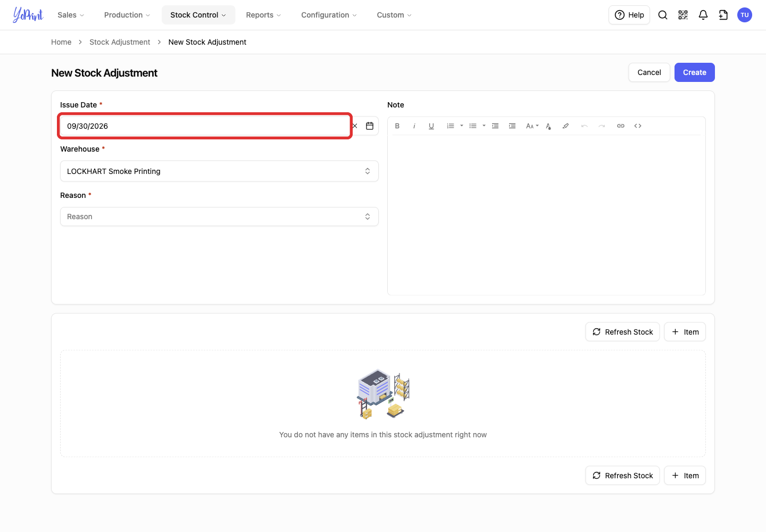This screenshot has height=532, width=766.
Task: Choose text color in Note editor
Action: pyautogui.click(x=548, y=126)
